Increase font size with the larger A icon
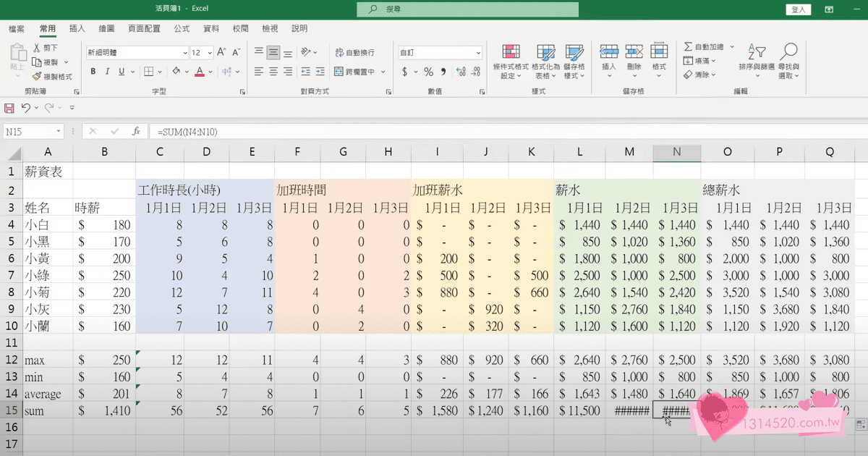868x456 pixels. pos(222,52)
